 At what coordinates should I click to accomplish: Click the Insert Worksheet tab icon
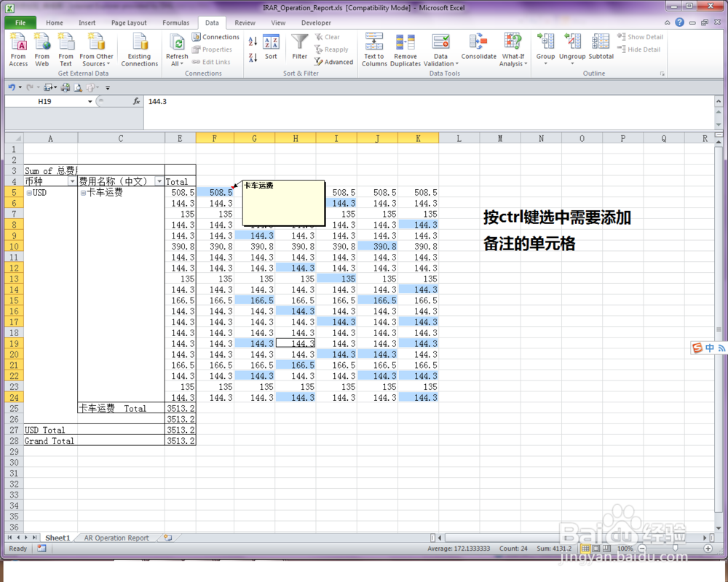coord(167,538)
